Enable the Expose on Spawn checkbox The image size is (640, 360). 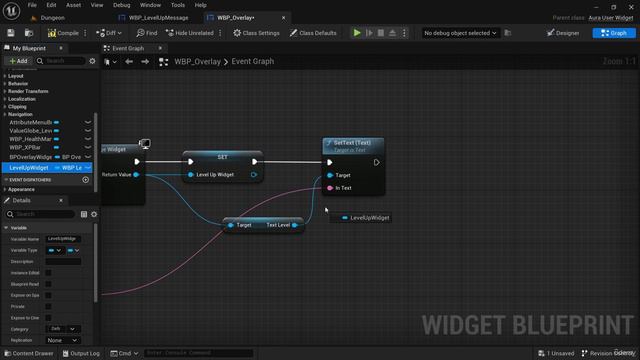(48, 295)
